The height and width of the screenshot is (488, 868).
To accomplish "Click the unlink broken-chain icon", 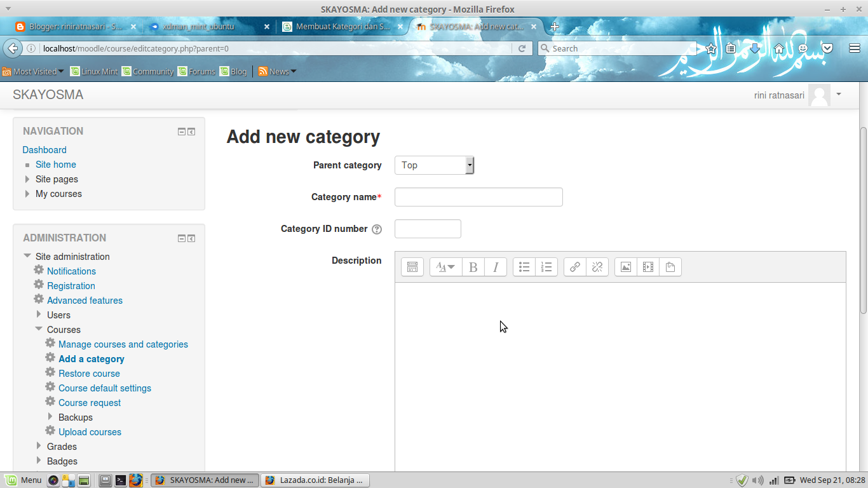I will tap(597, 267).
